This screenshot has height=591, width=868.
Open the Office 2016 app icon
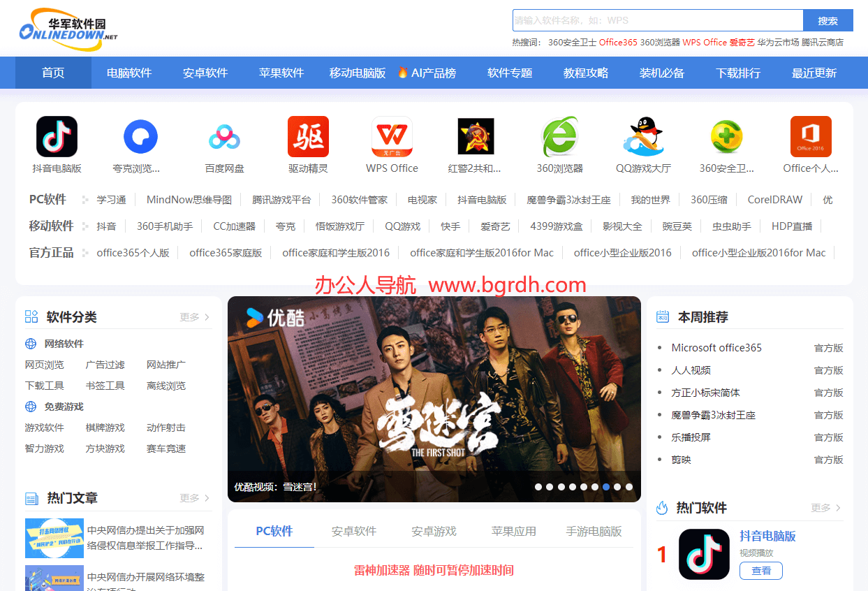[x=811, y=136]
